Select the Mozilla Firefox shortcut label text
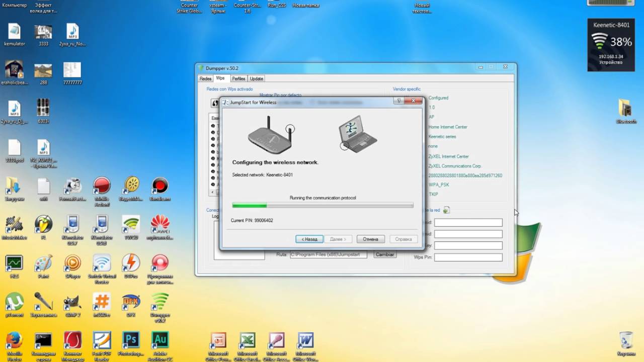 coord(14,356)
